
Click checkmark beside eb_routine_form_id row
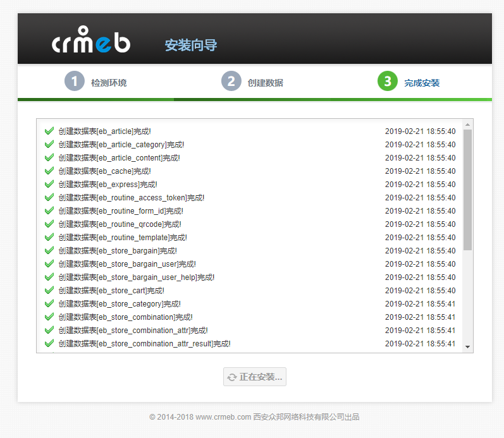coord(49,210)
